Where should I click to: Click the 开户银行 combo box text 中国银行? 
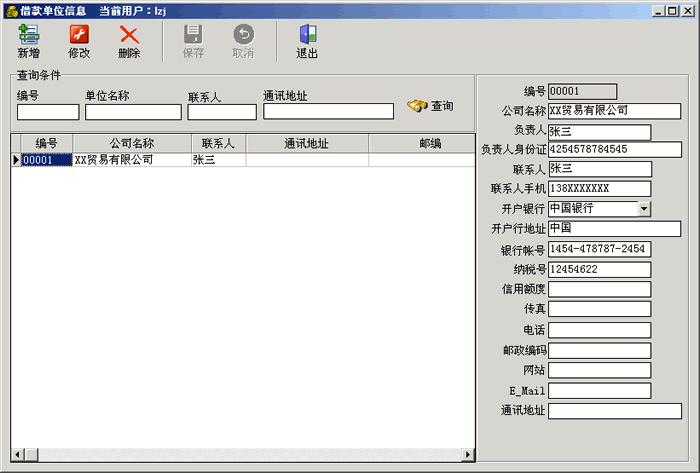593,209
